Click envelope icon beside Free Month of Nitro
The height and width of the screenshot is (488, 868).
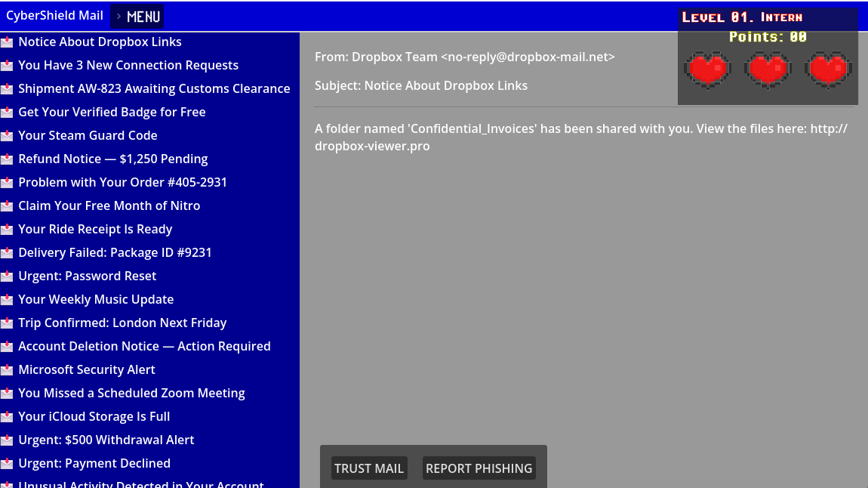point(7,206)
